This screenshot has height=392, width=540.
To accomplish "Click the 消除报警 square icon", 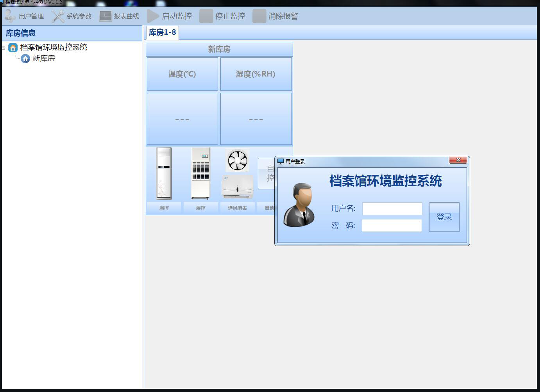I will click(259, 16).
